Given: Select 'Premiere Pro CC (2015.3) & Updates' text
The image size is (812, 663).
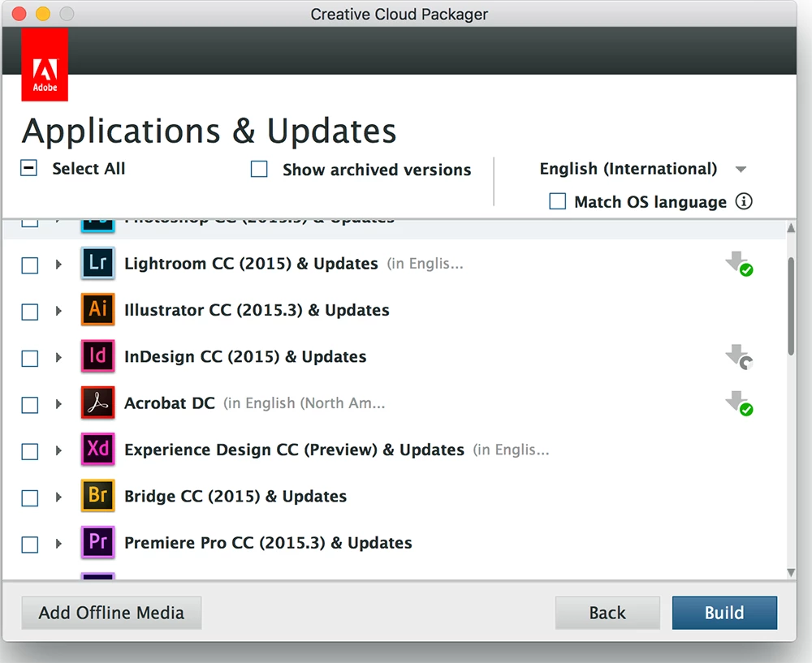Looking at the screenshot, I should [x=268, y=543].
